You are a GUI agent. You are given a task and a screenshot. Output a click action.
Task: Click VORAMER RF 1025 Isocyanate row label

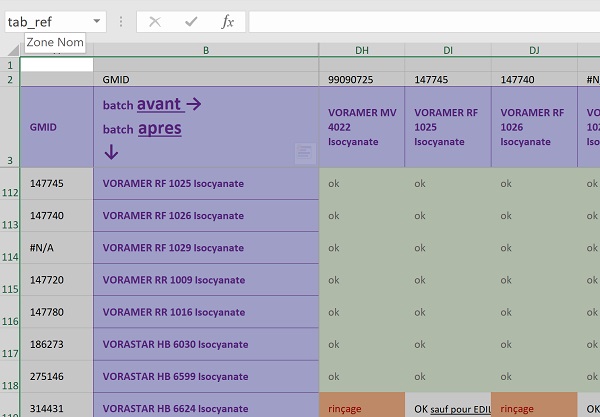pyautogui.click(x=206, y=184)
